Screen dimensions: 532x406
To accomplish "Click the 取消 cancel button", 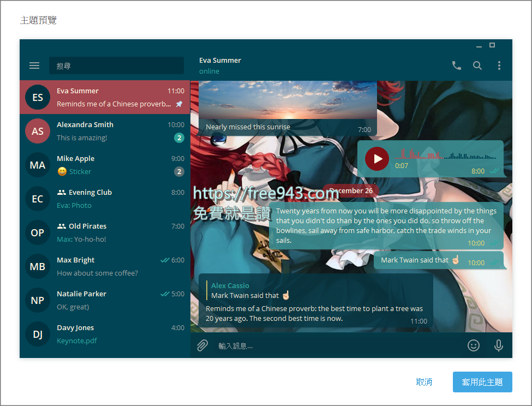I will 424,382.
